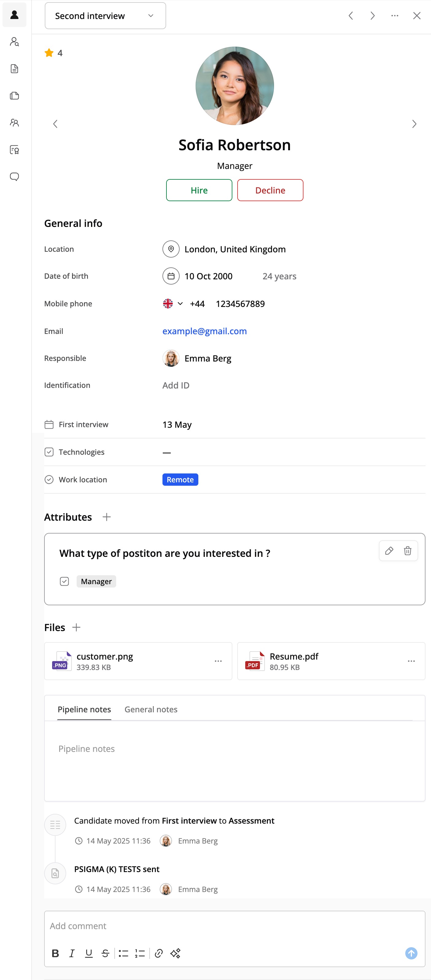This screenshot has height=980, width=431.
Task: Open the chat icon in the left sidebar
Action: click(14, 177)
